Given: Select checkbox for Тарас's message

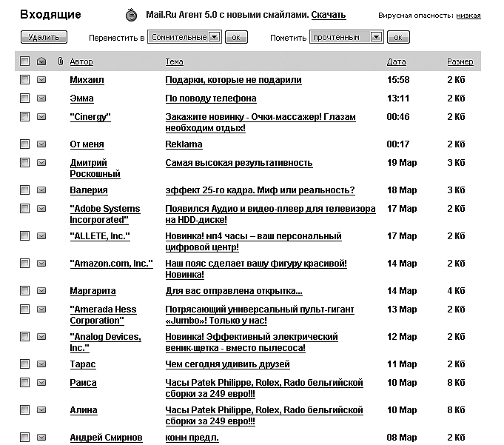Looking at the screenshot, I should (24, 364).
